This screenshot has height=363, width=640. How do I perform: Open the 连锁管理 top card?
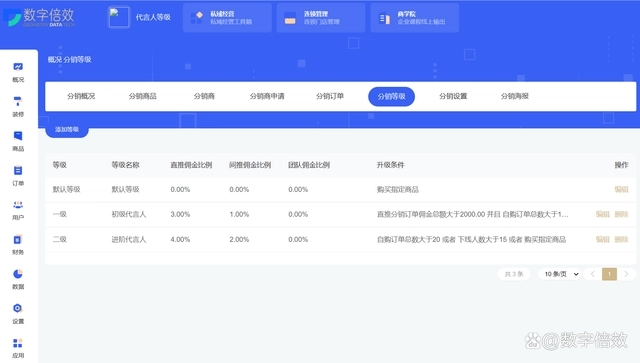pos(321,18)
